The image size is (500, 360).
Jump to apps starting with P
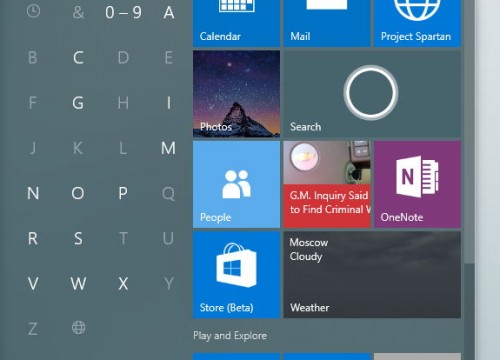123,193
